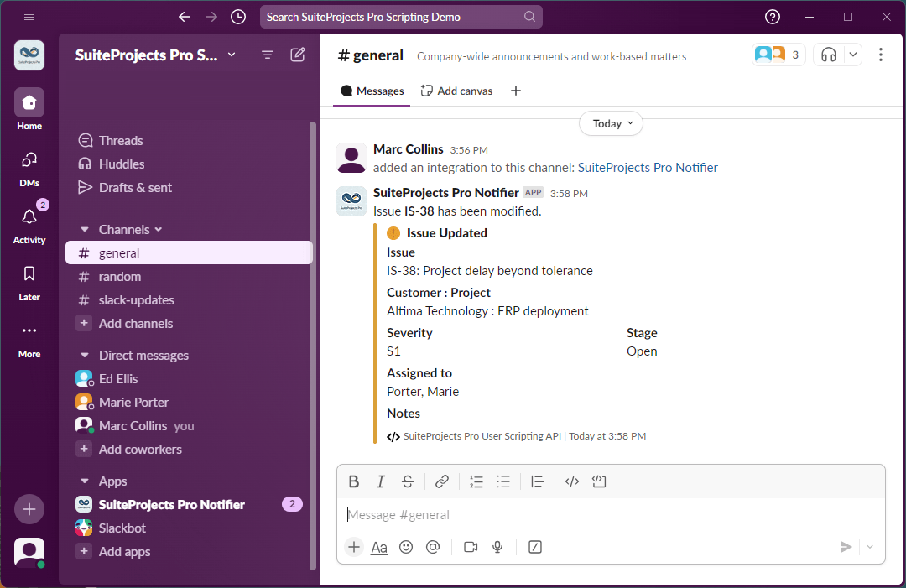
Task: Click the search box for SuiteProjects workspace
Action: [401, 18]
